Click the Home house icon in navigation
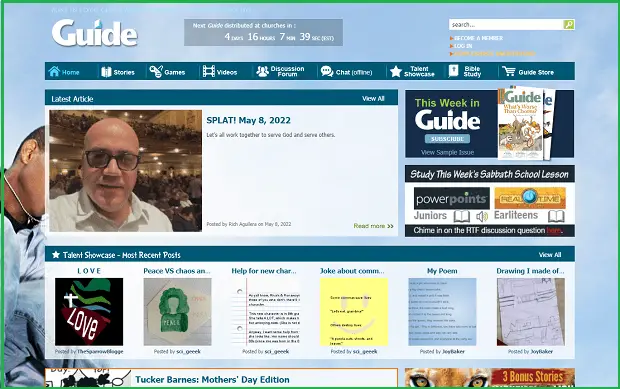This screenshot has height=389, width=620. click(54, 71)
